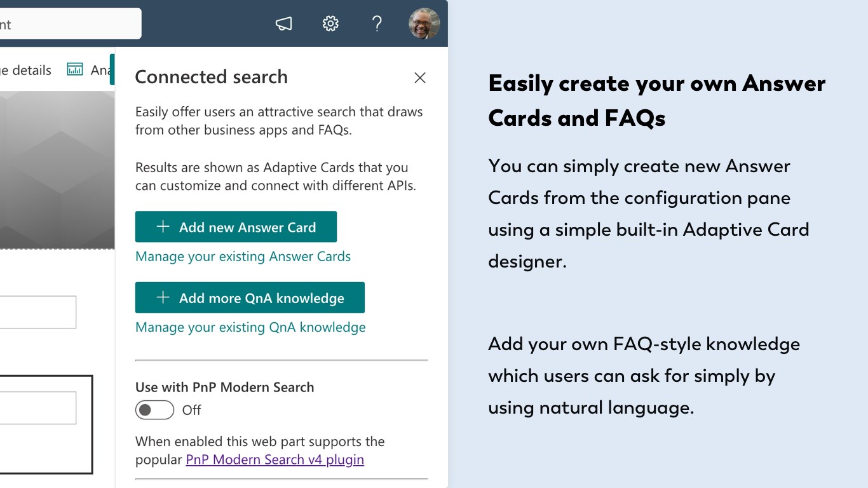The width and height of the screenshot is (868, 488).
Task: Open the help question mark icon
Action: point(377,24)
